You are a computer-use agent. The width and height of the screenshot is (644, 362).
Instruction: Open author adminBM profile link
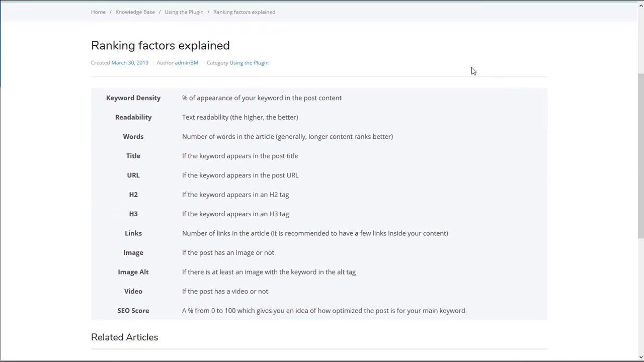click(x=186, y=63)
